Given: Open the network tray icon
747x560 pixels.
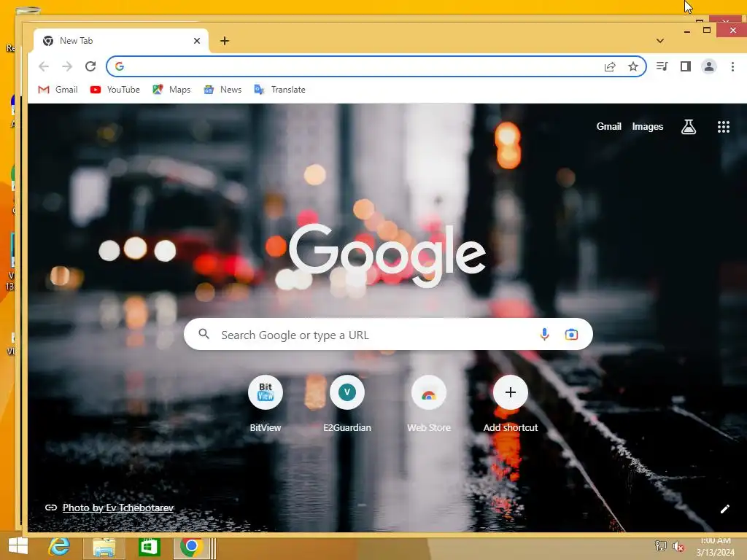Looking at the screenshot, I should pyautogui.click(x=660, y=546).
